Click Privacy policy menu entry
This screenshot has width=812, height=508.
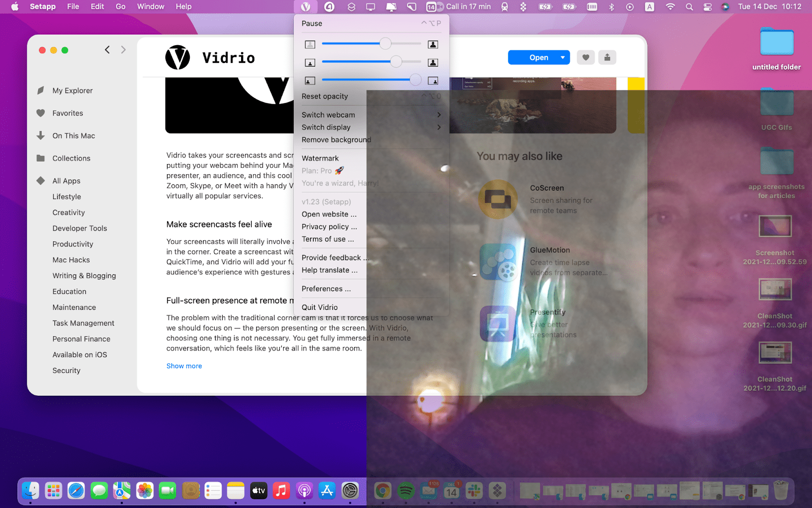(x=371, y=227)
